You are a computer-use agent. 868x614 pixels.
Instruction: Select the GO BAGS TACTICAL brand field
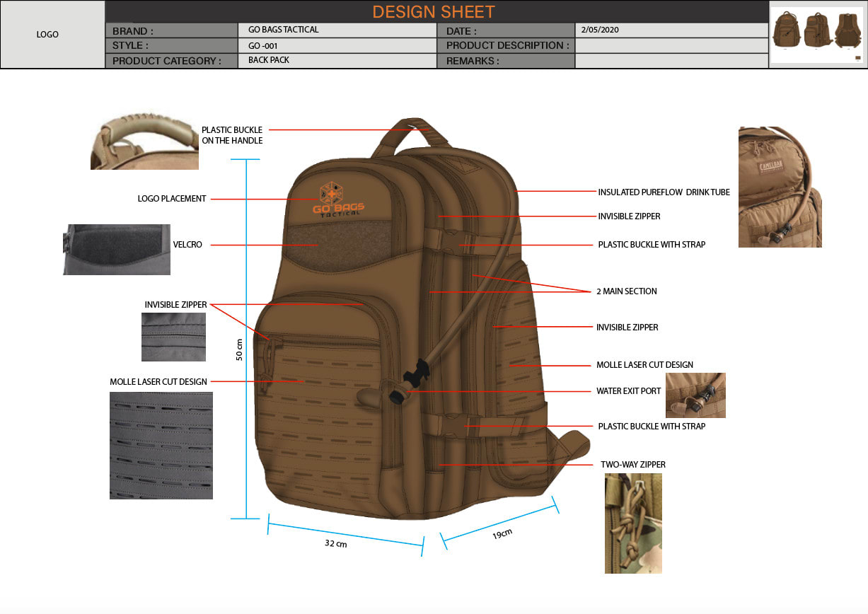[337, 30]
